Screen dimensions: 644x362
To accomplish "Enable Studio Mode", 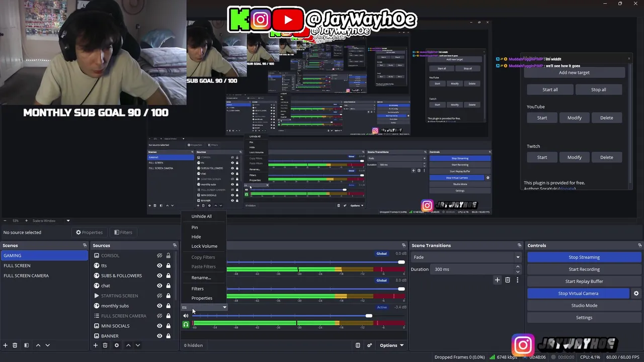I will 584,306.
